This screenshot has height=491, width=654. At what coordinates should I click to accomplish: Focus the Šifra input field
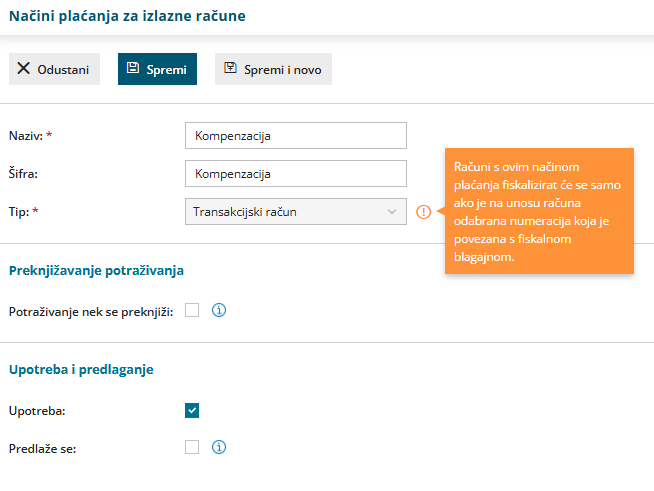click(296, 174)
